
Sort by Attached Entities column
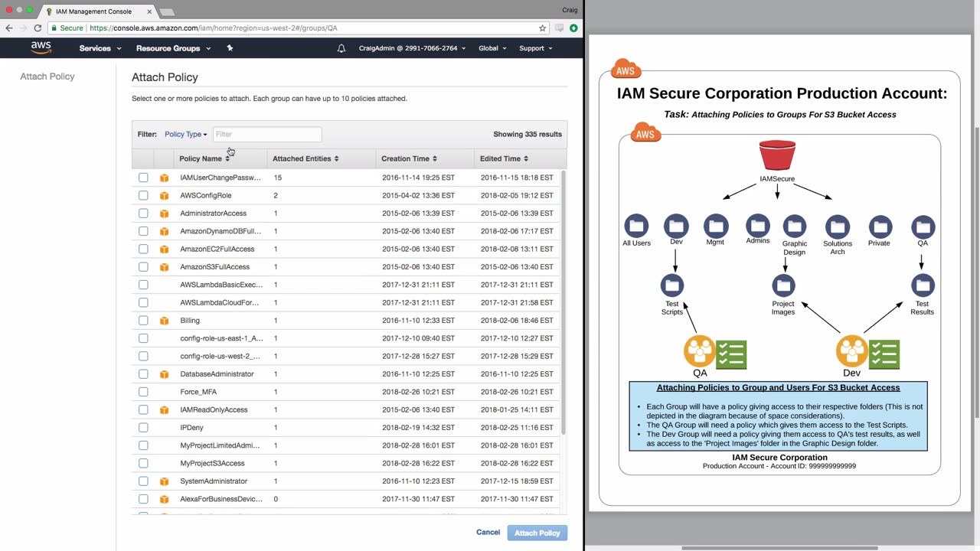tap(305, 159)
